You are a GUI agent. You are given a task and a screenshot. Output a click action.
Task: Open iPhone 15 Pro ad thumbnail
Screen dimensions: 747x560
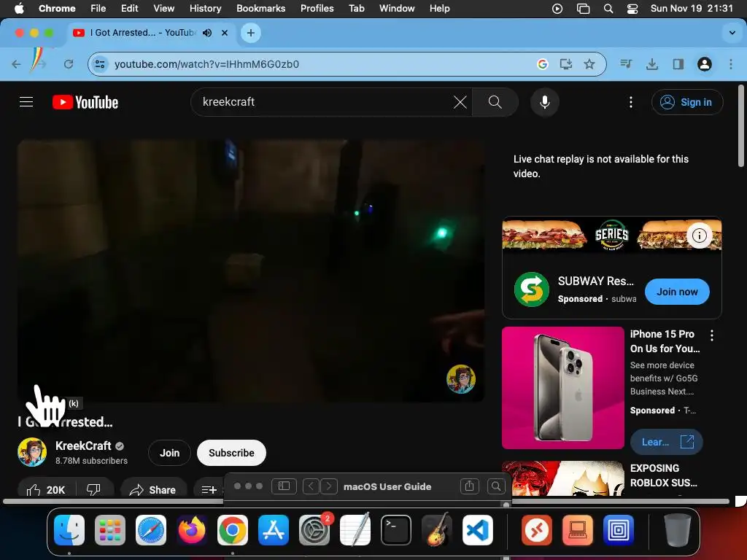click(x=563, y=388)
